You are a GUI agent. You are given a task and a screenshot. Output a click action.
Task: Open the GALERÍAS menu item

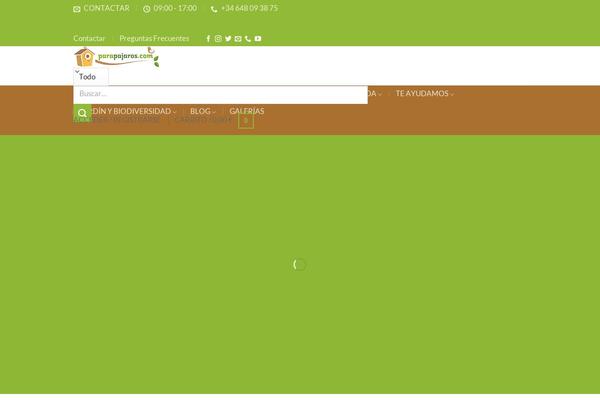point(247,111)
